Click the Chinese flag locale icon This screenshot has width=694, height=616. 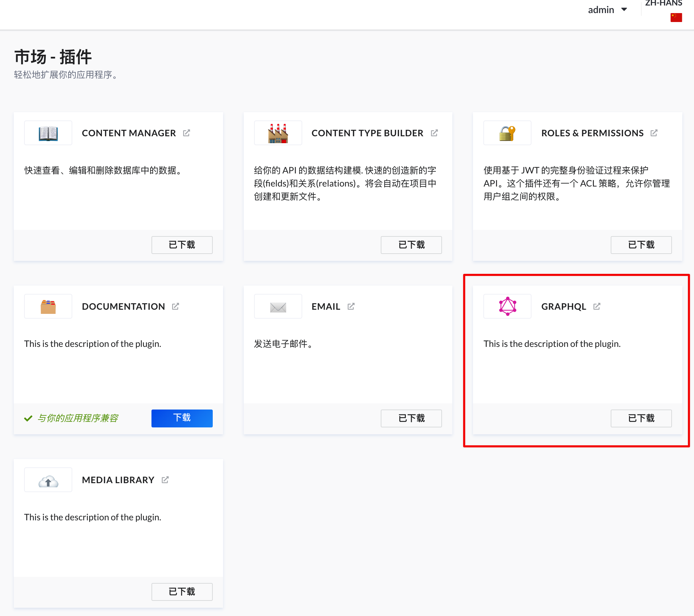(x=676, y=17)
